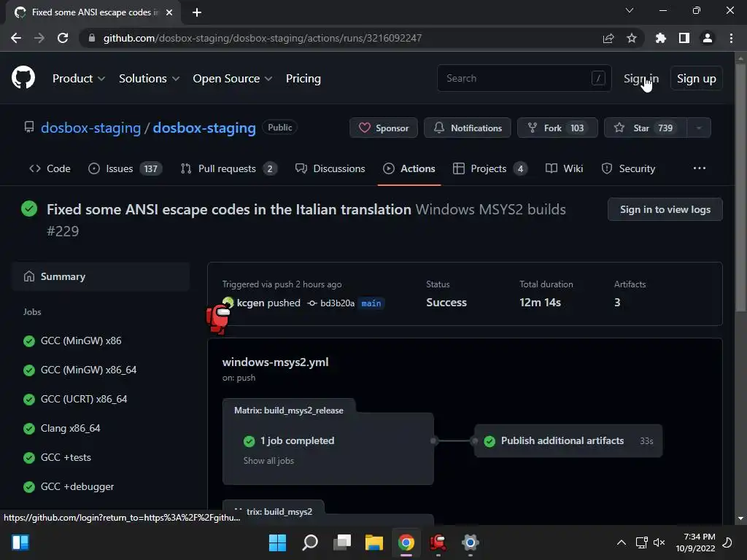Click the kcgen user avatar
This screenshot has height=560, width=747.
click(228, 303)
